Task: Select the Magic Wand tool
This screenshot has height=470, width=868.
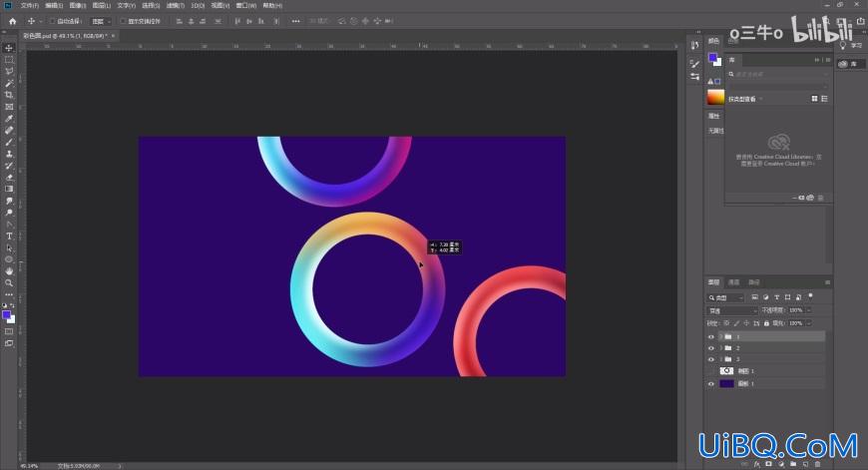Action: tap(9, 83)
